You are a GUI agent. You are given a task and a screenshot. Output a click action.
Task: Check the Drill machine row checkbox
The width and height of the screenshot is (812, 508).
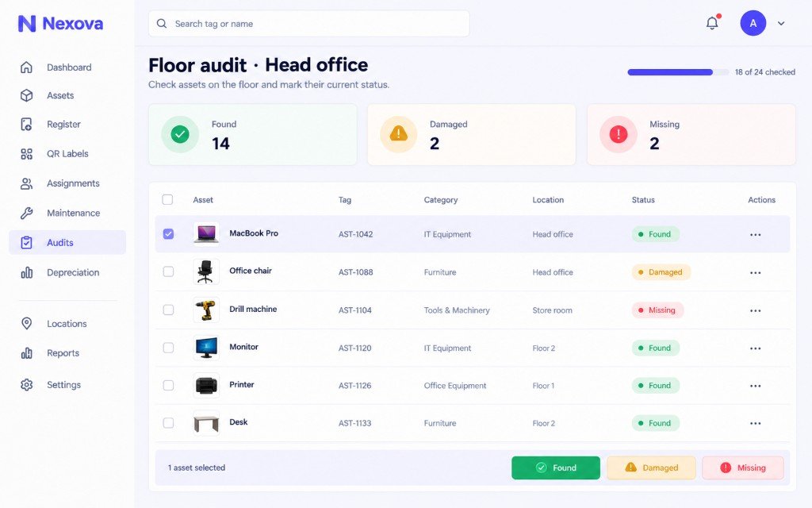coord(168,310)
